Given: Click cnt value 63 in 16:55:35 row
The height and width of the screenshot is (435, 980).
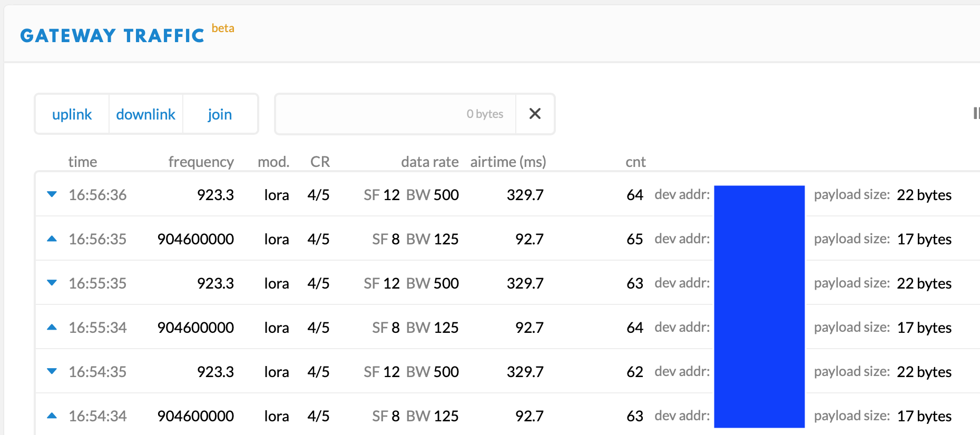Looking at the screenshot, I should (635, 283).
